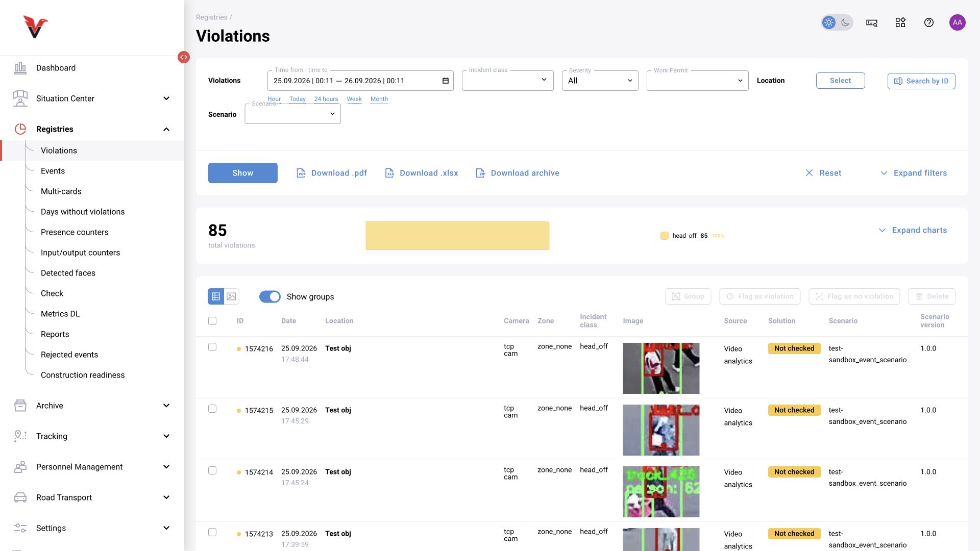Click the Dashboard chart icon in sidebar

pyautogui.click(x=20, y=68)
